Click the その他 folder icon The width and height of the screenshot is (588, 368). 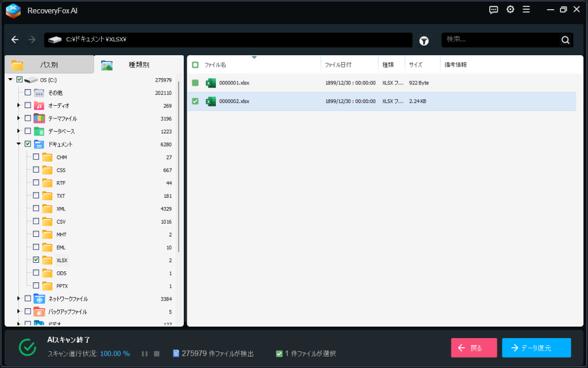(x=39, y=93)
